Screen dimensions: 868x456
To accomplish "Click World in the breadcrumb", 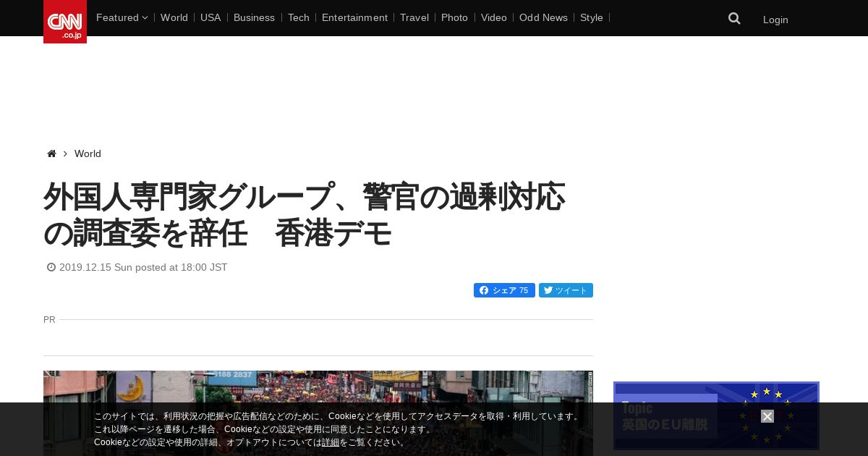I will pos(88,153).
